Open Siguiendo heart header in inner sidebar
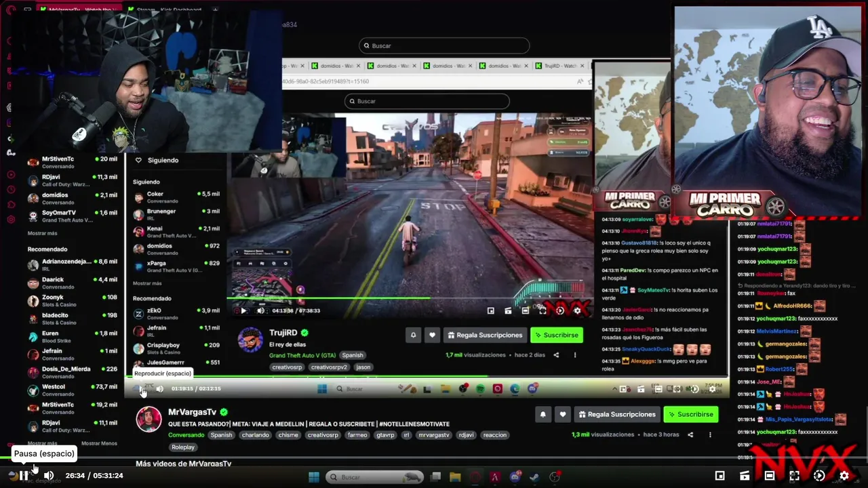Viewport: 868px width, 488px height. pyautogui.click(x=157, y=160)
